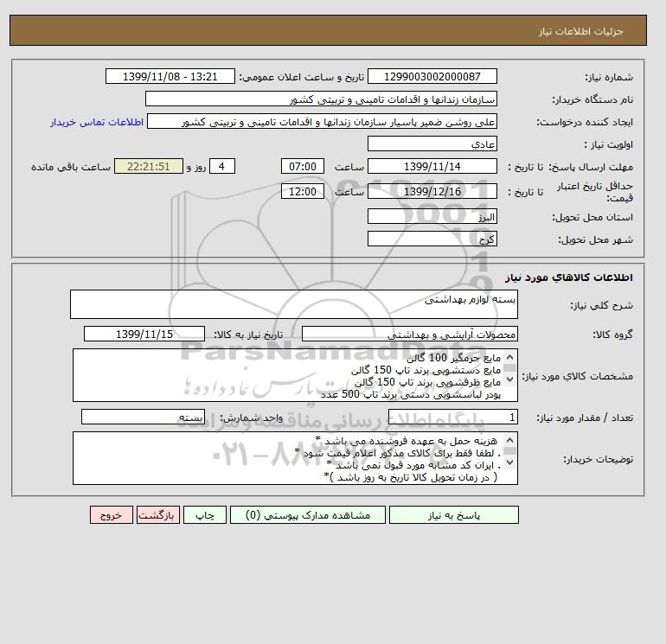
Task: Click the شماره نیاز label
Action: coord(609,77)
